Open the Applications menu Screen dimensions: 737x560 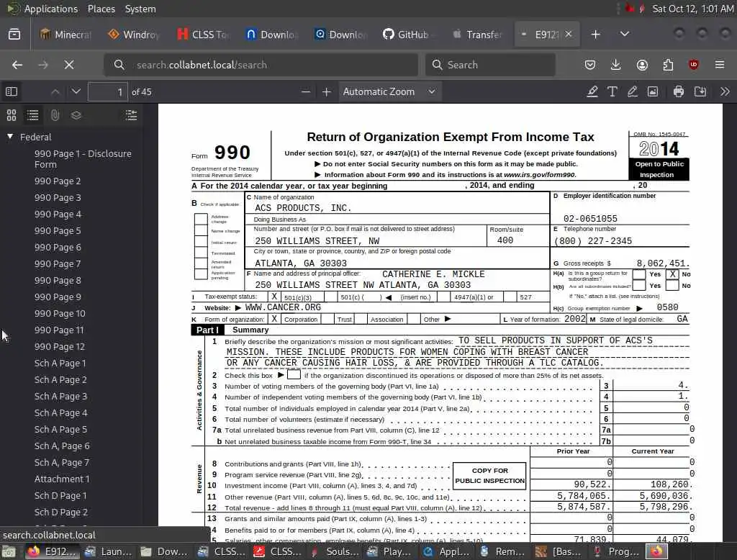(x=51, y=9)
